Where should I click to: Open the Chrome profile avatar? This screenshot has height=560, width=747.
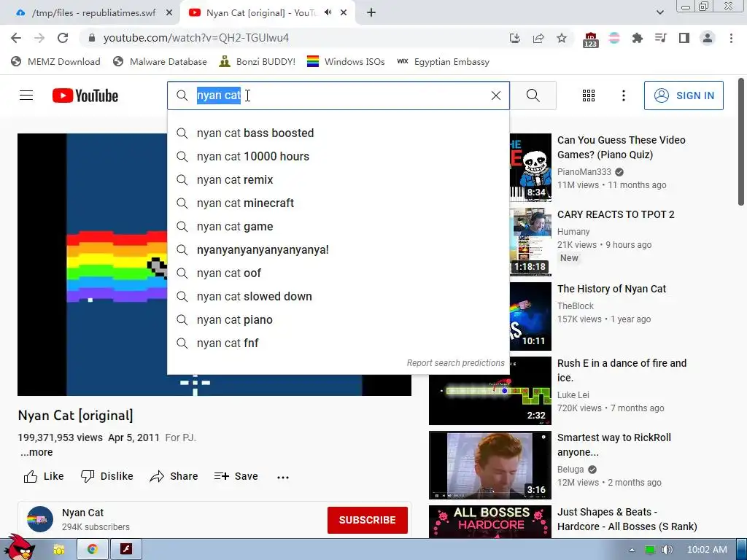(708, 38)
